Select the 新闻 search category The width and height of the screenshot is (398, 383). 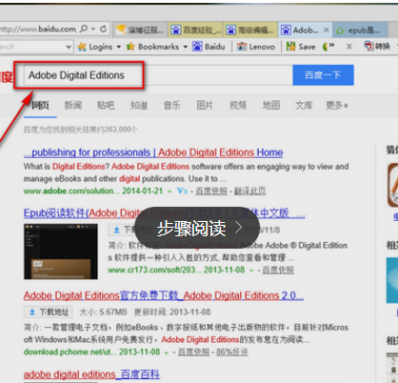[x=73, y=106]
